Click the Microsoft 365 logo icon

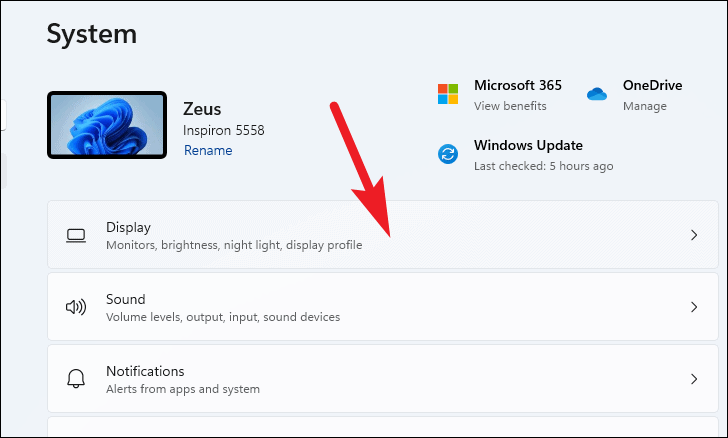(x=448, y=94)
